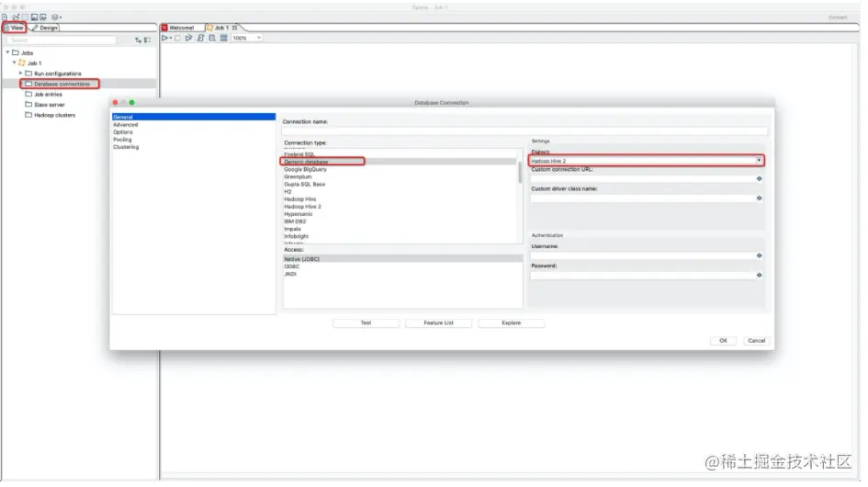
Task: Click the replay job icon beside stop
Action: [189, 38]
